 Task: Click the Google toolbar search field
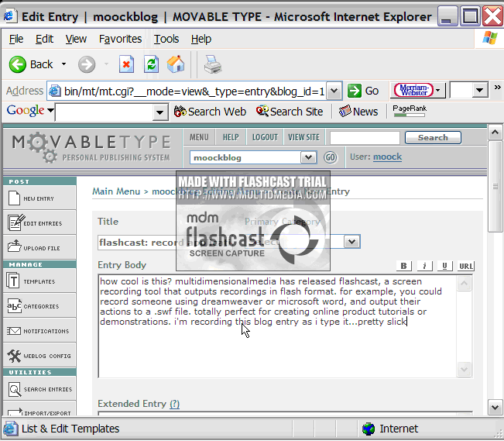105,112
